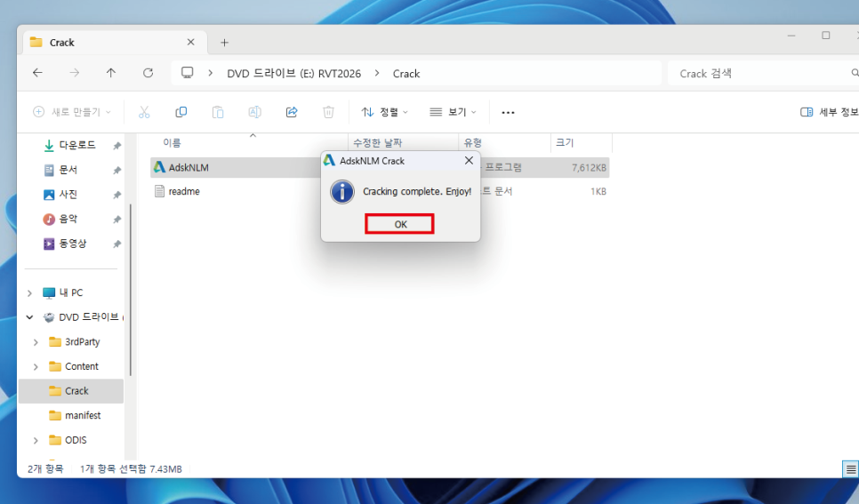The height and width of the screenshot is (504, 859).
Task: Go up one folder level
Action: [x=110, y=73]
